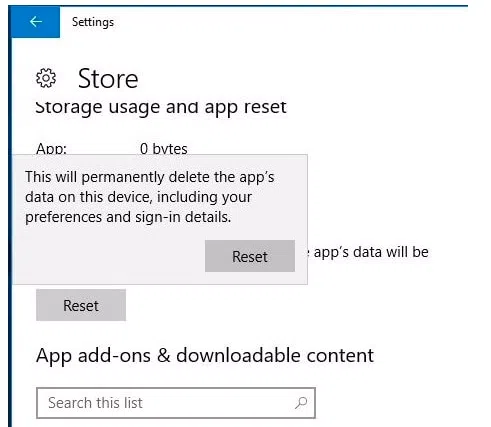
Task: Click the magnifier icon in the search box
Action: click(x=301, y=403)
